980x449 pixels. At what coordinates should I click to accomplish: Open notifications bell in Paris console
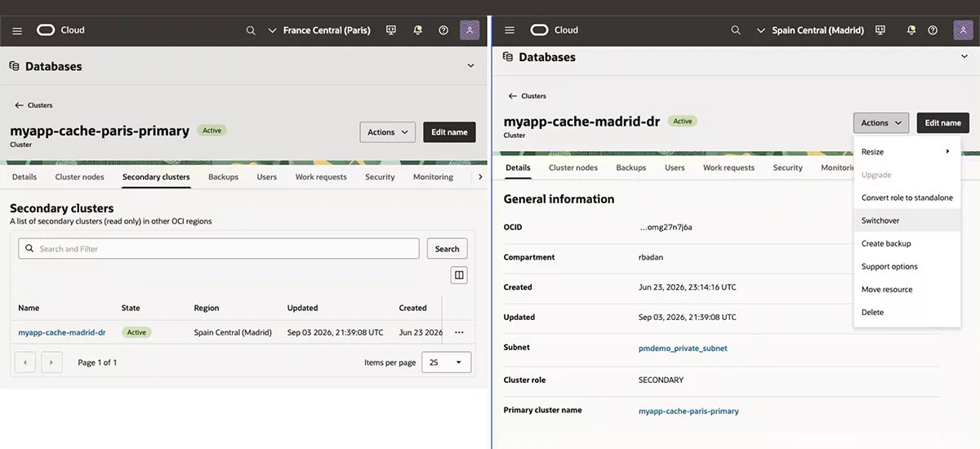point(418,30)
